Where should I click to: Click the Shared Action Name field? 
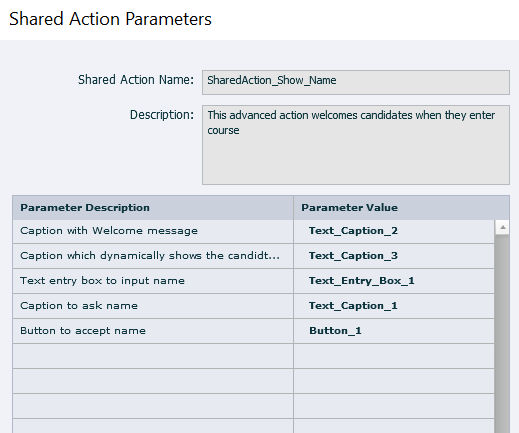[356, 82]
